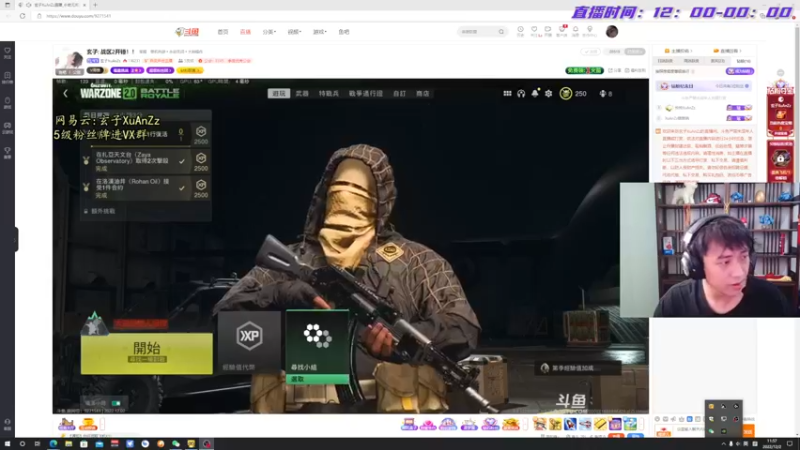Select the 武器 tab in Warzone menu
The width and height of the screenshot is (800, 450).
[x=302, y=93]
